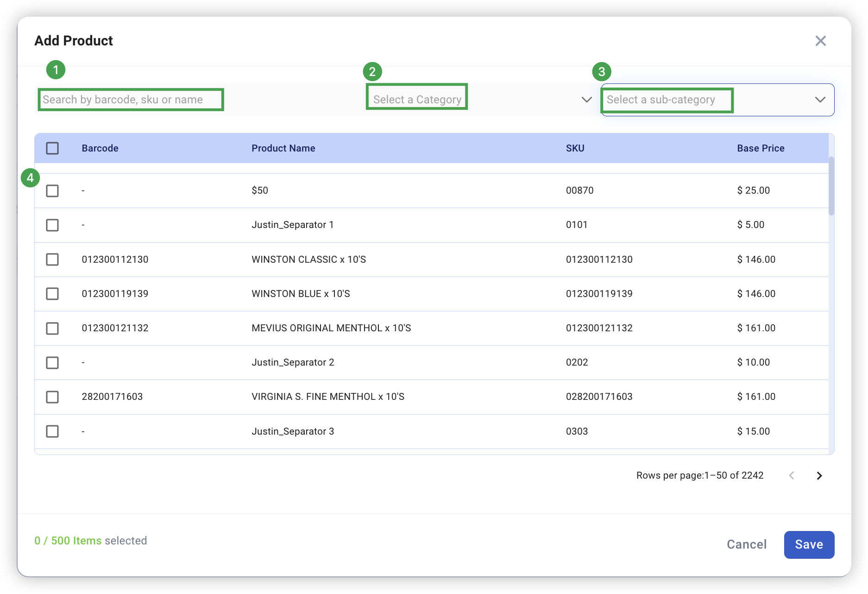Click the $ 25.00 base price
The image size is (868, 594).
click(753, 190)
